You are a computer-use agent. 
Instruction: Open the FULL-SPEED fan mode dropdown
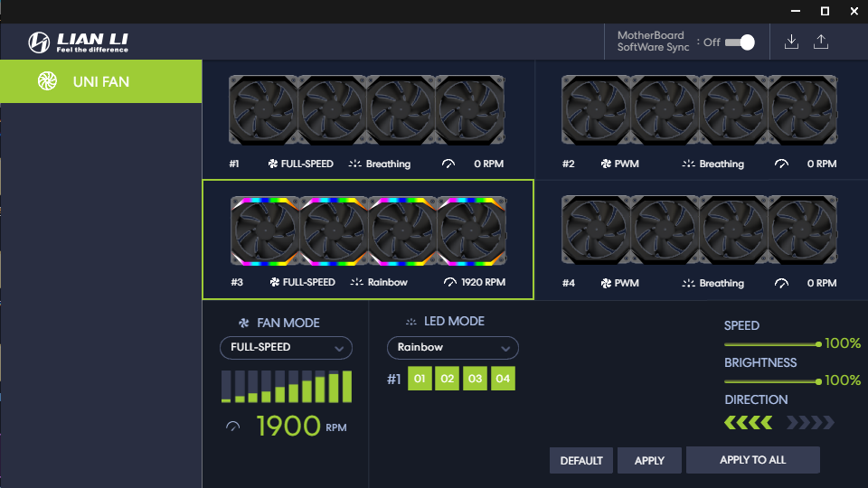287,347
